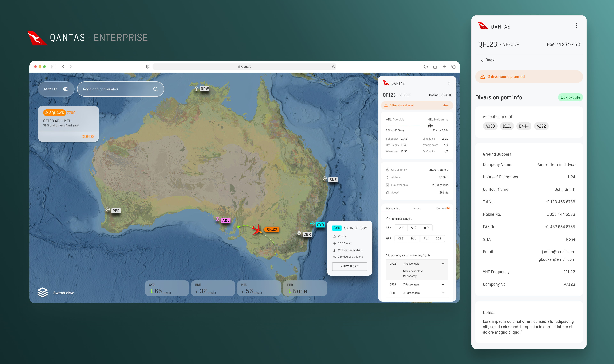Click the Up-to-date status badge
Screen dimensions: 614x364
click(x=570, y=97)
